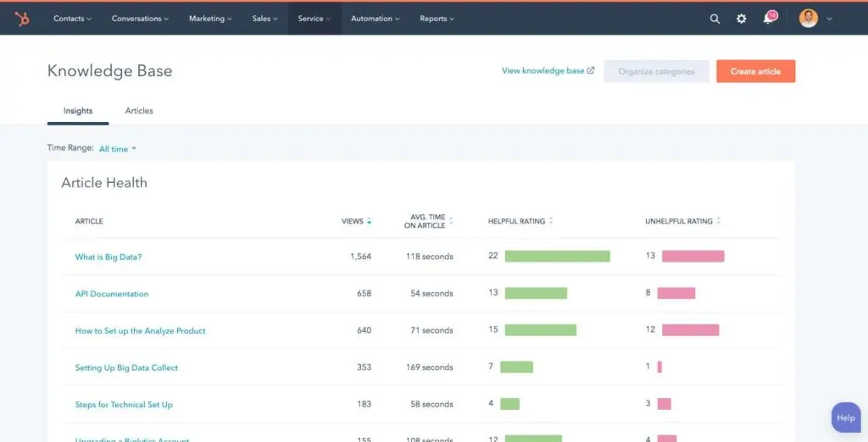This screenshot has width=868, height=442.
Task: Click the 1,564 views value
Action: 361,257
